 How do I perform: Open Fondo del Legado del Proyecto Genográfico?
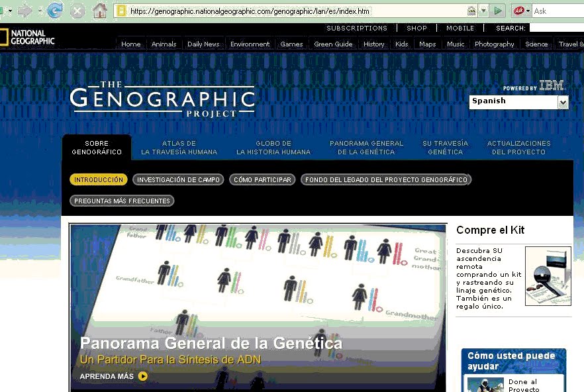[x=386, y=179]
